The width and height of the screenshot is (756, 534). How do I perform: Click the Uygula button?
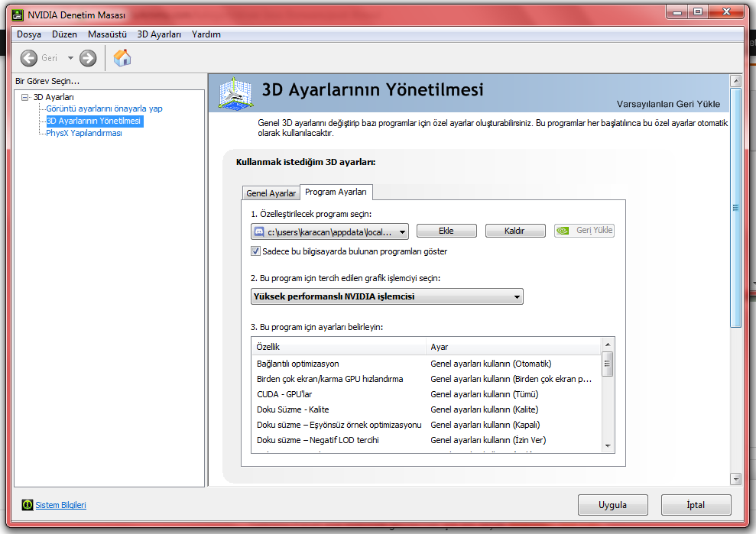coord(613,505)
